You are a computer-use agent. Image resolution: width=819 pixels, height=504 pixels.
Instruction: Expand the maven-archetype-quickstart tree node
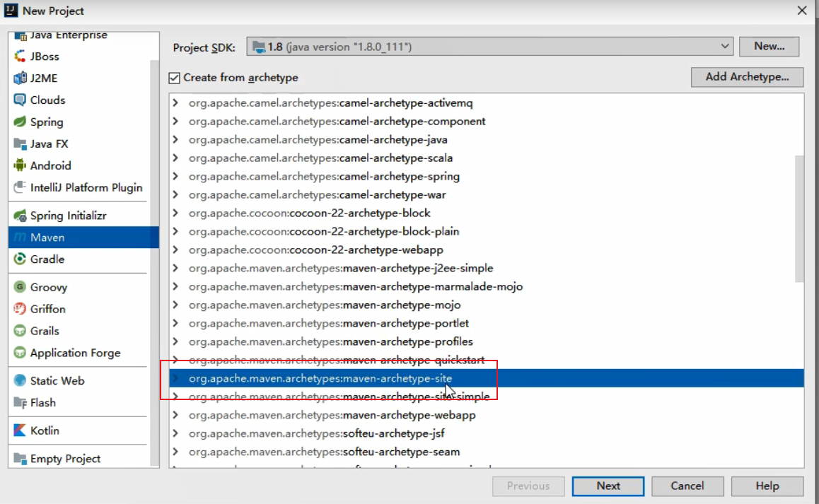coord(175,361)
